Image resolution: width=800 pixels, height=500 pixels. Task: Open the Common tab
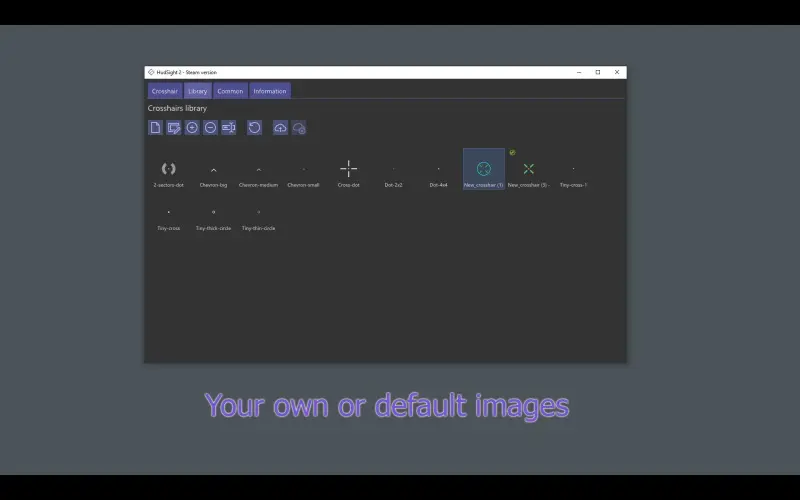tap(230, 91)
